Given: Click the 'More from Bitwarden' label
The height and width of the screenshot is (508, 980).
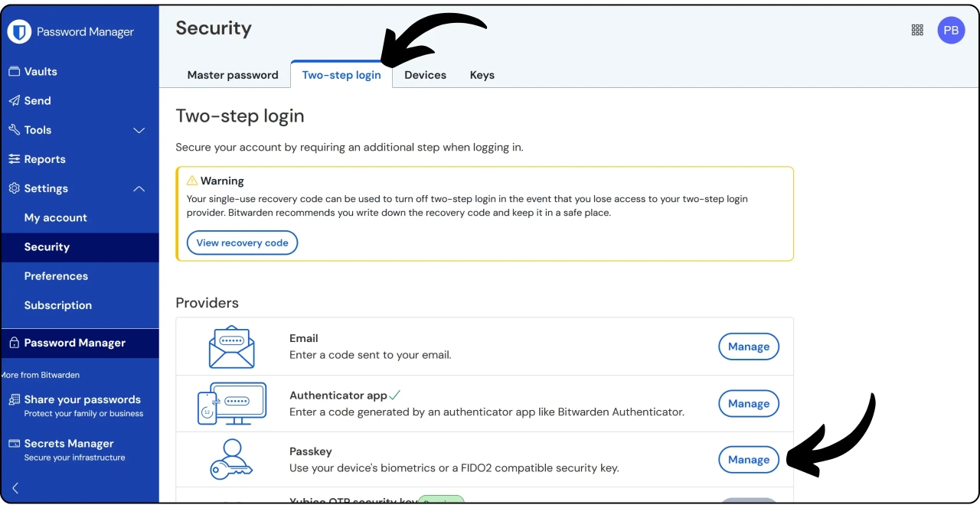Looking at the screenshot, I should [x=41, y=375].
